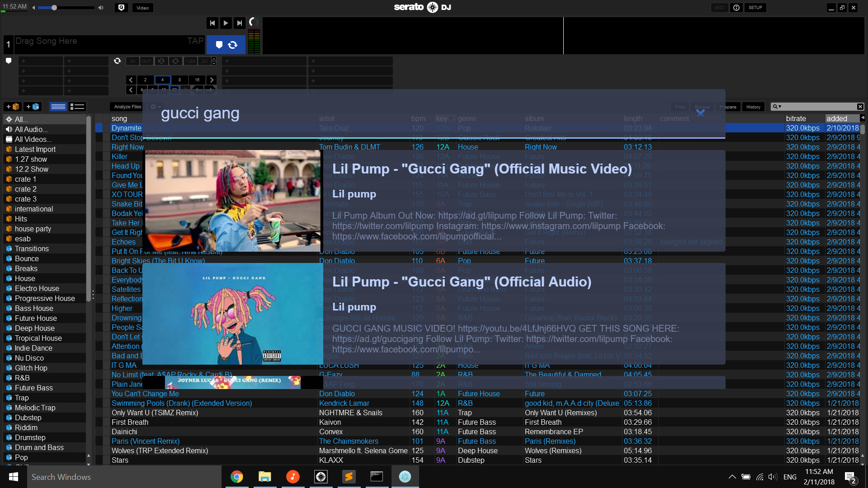Toggle the blue cue and loop panel

226,45
